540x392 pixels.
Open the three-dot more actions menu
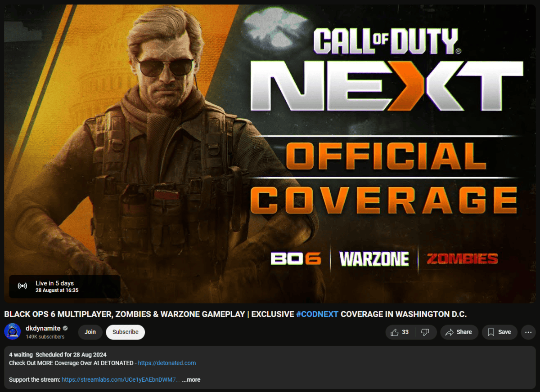tap(528, 332)
